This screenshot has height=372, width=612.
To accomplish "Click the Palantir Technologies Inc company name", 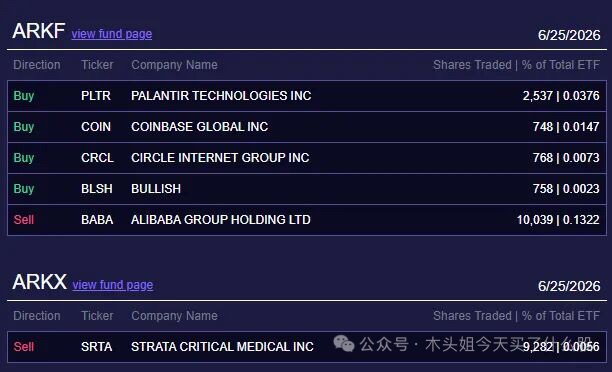I will 221,96.
